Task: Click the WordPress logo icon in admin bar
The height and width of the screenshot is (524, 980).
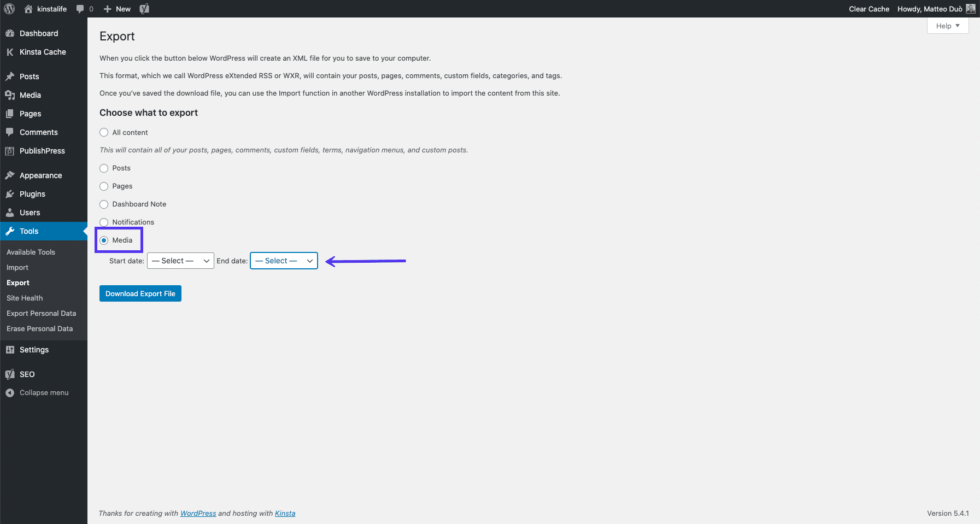Action: tap(9, 9)
